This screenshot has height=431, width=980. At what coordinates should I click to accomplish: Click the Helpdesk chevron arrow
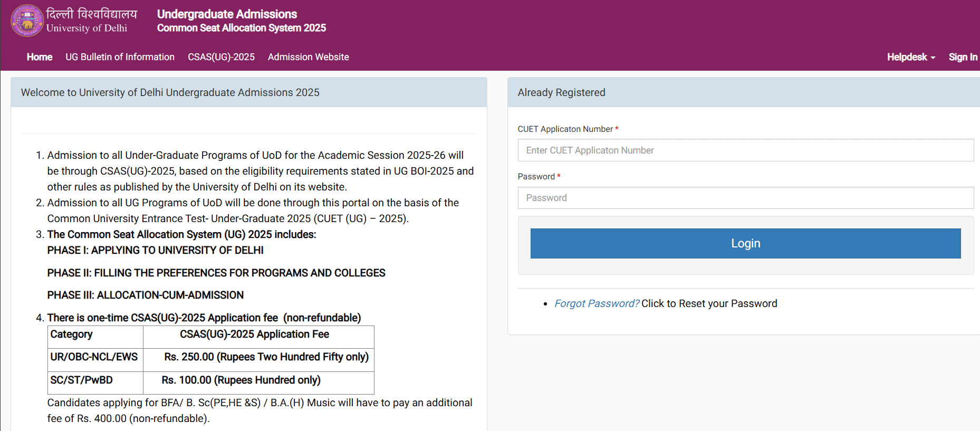(x=933, y=58)
